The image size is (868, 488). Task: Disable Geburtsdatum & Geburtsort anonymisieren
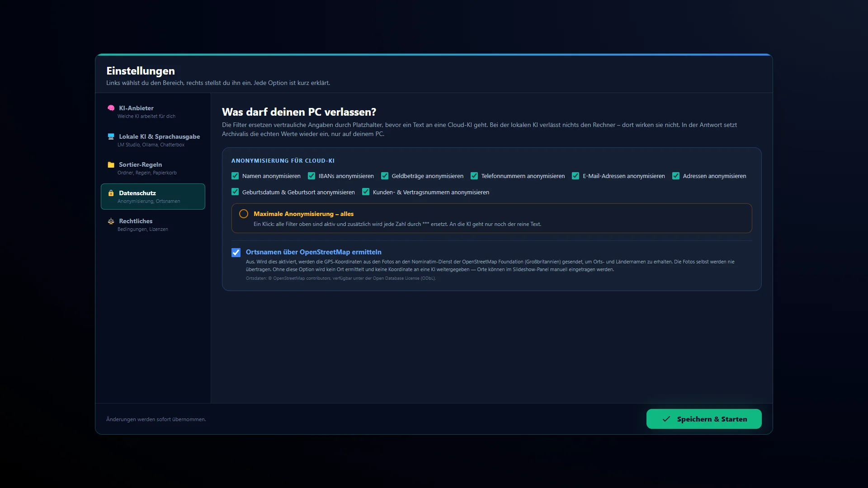coord(235,192)
